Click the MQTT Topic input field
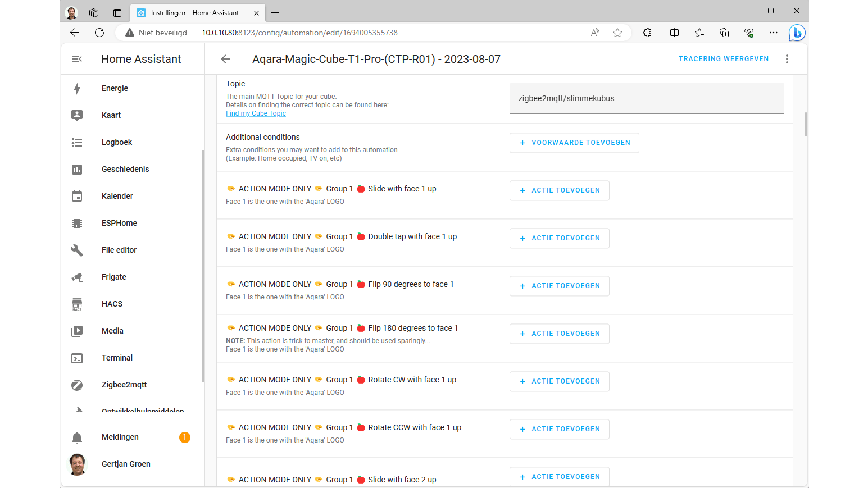This screenshot has width=868, height=488. [x=647, y=98]
